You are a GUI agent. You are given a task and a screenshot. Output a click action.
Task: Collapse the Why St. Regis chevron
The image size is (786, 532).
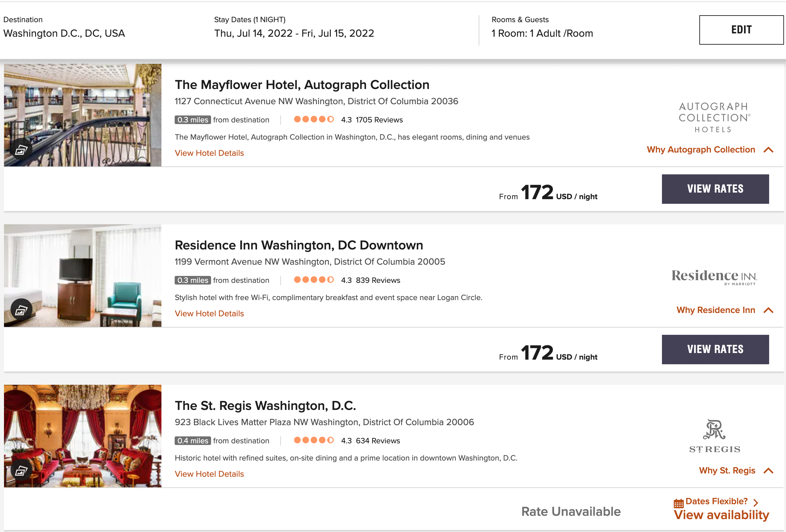point(768,471)
